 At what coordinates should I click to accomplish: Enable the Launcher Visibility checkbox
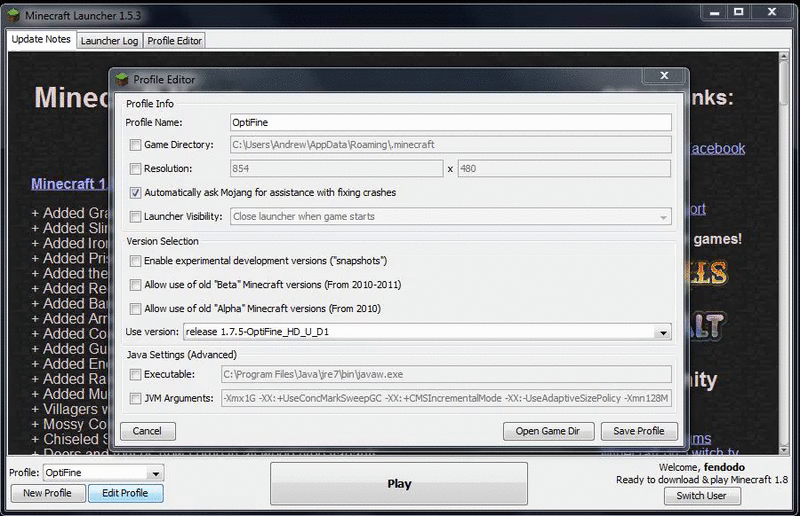[x=135, y=217]
